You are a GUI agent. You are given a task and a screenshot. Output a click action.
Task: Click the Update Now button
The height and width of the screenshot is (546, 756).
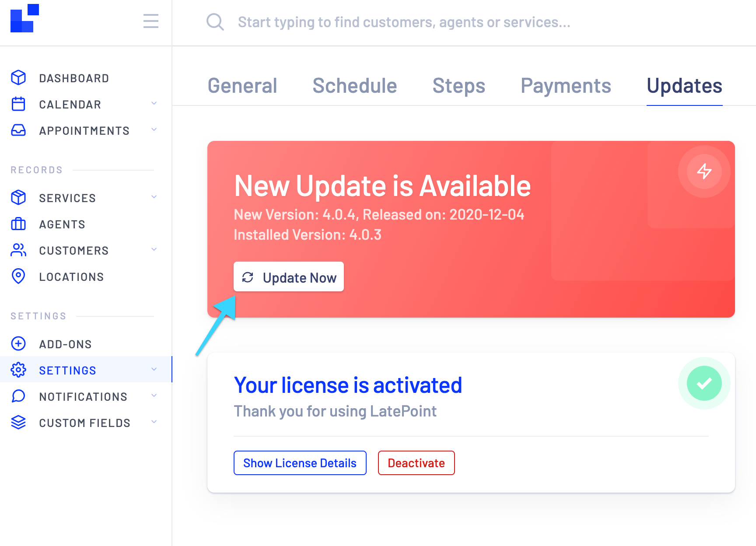tap(289, 276)
